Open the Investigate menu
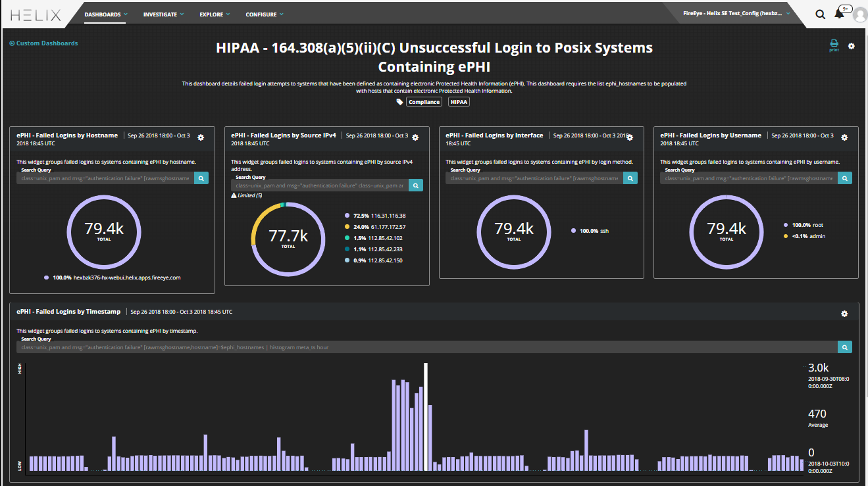868x486 pixels. coord(164,14)
